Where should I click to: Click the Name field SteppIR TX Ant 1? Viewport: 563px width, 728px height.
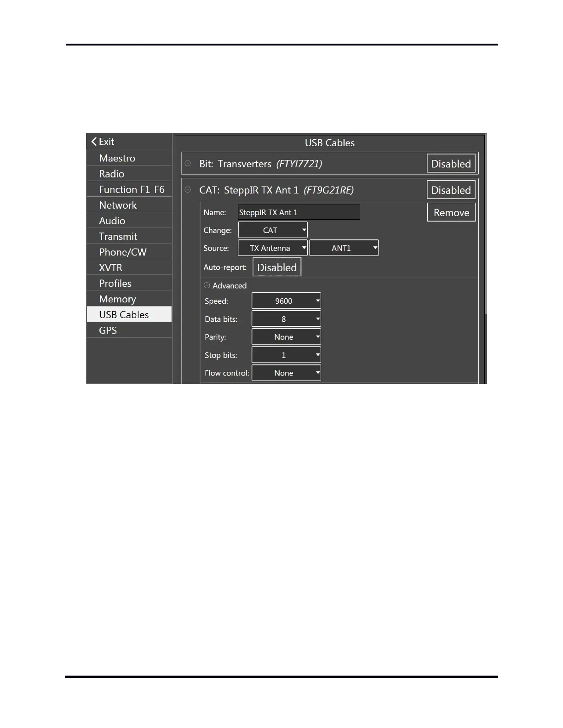pos(299,212)
